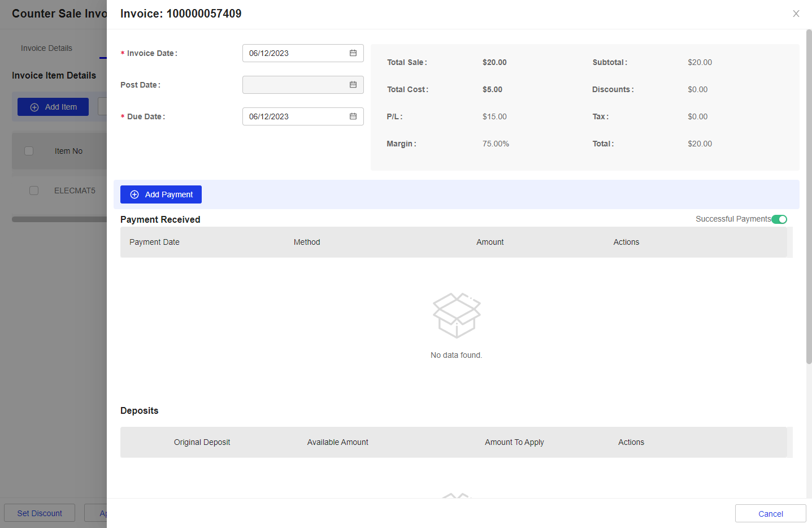Click the empty box icon above No data found
Screen dimensions: 812x528
click(x=457, y=315)
